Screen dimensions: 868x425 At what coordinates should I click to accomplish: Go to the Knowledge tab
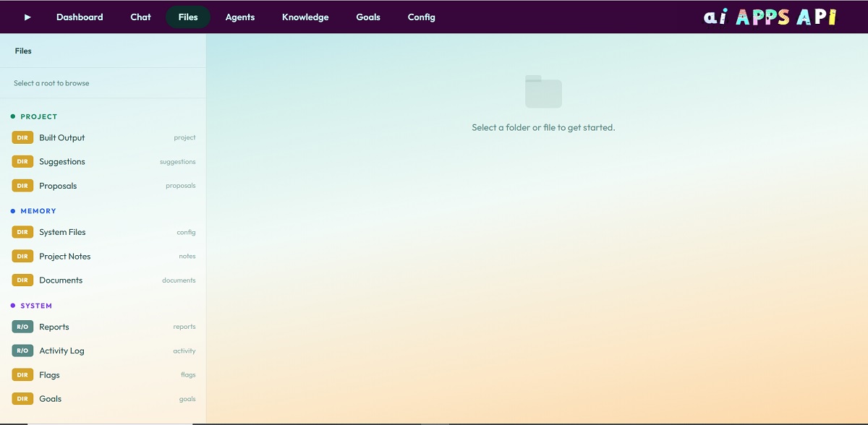click(305, 17)
